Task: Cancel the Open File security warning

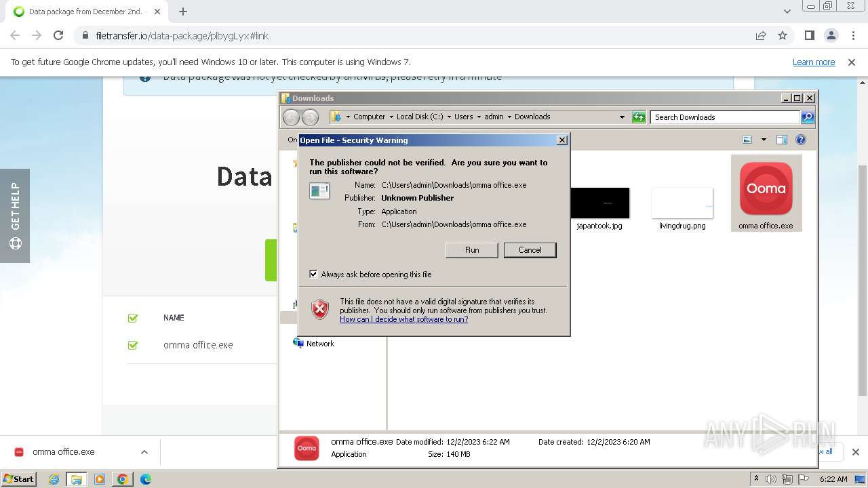Action: pos(530,250)
